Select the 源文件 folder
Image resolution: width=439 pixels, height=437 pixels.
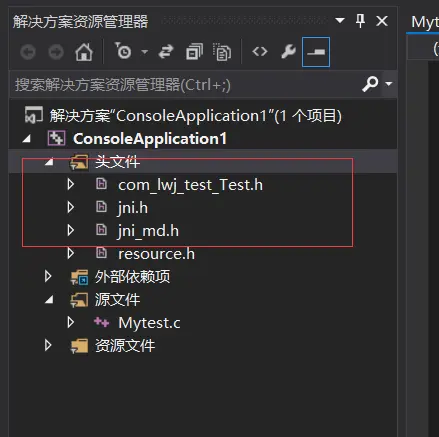click(x=117, y=299)
